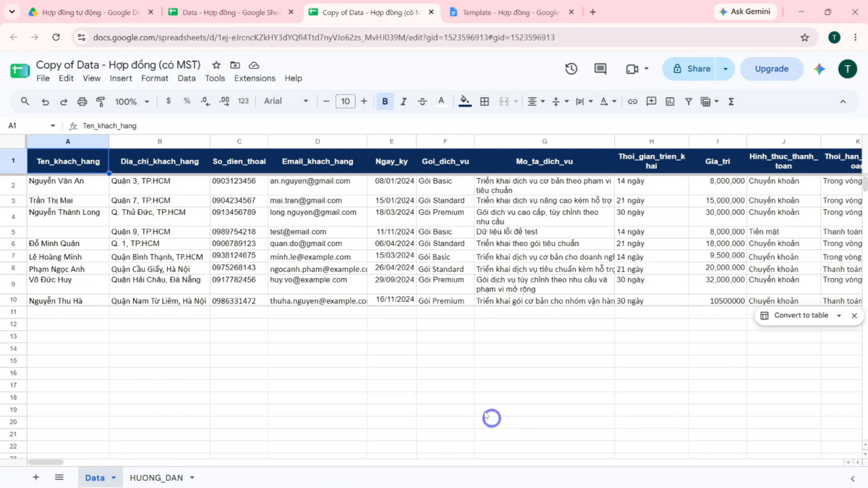The height and width of the screenshot is (488, 868).
Task: Insert a link
Action: tap(632, 101)
